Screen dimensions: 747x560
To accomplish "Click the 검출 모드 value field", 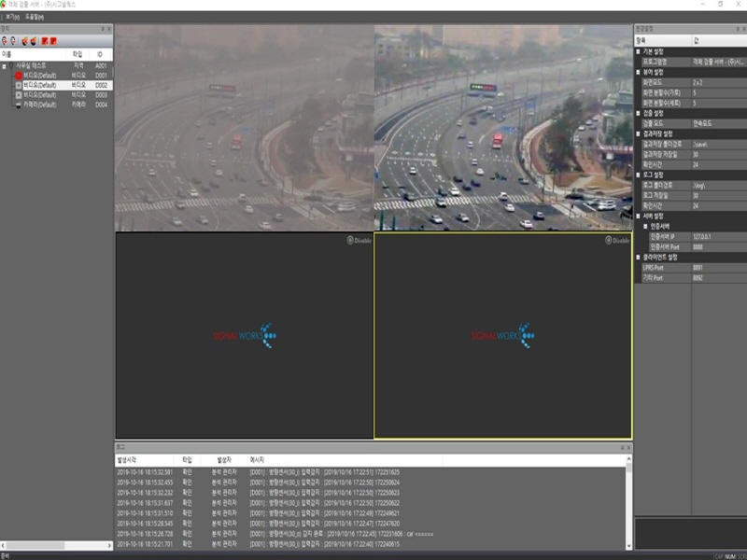I will (719, 123).
